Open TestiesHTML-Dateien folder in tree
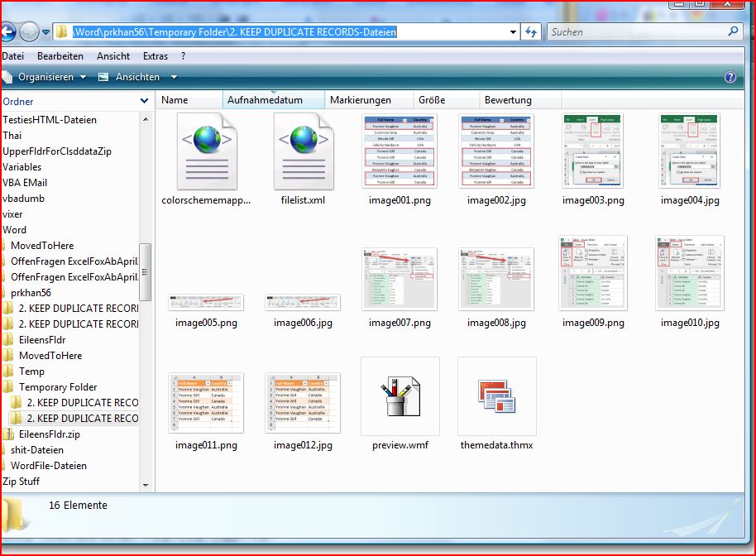This screenshot has width=756, height=556. click(50, 120)
